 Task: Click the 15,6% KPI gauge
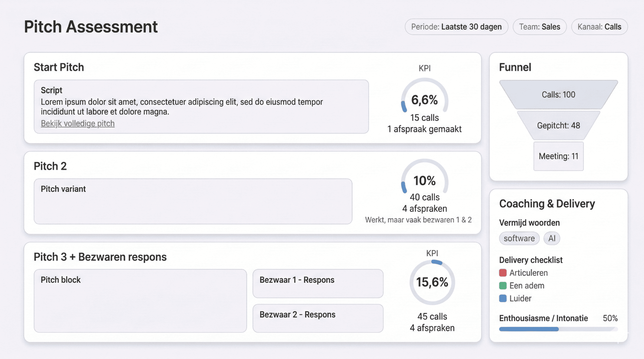[x=432, y=282]
